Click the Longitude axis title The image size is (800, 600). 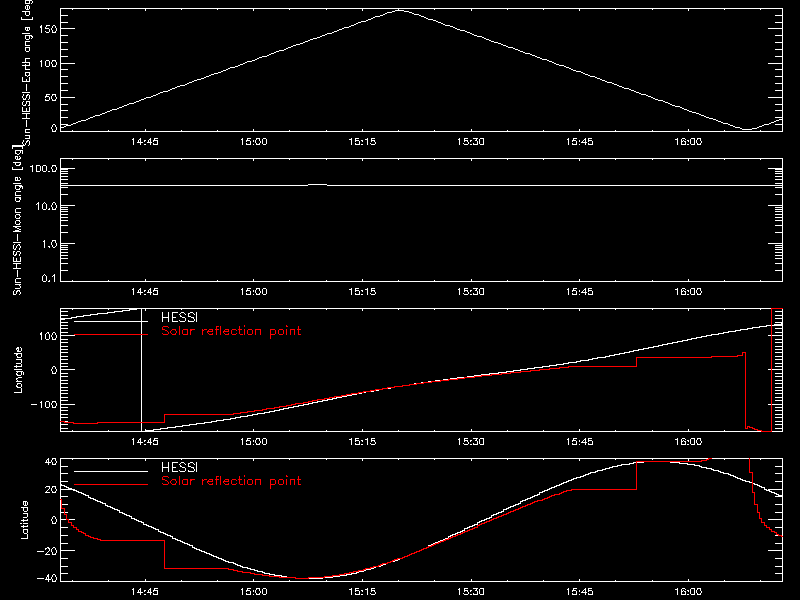(18, 370)
